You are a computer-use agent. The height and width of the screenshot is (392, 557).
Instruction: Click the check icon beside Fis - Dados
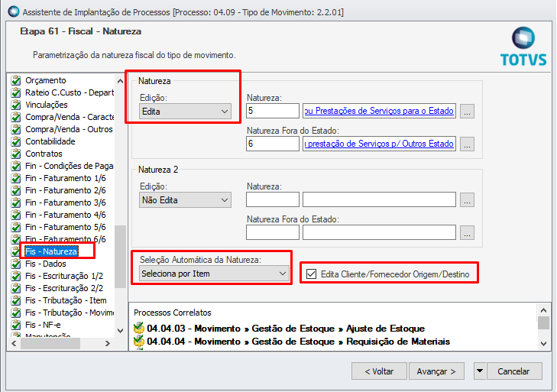[x=15, y=264]
